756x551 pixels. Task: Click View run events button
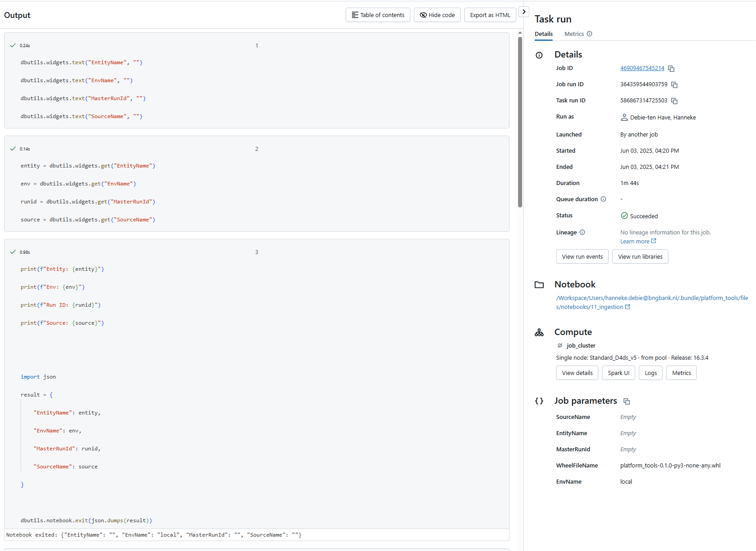pos(582,256)
